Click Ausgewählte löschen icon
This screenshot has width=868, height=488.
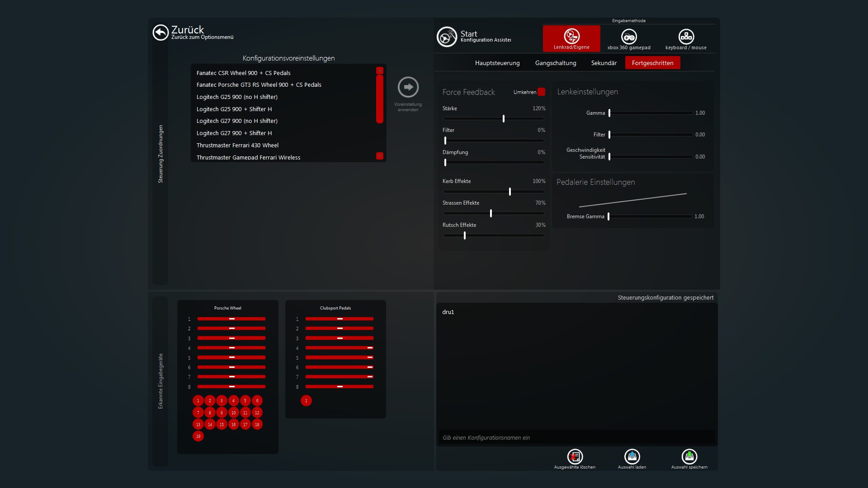click(x=575, y=457)
